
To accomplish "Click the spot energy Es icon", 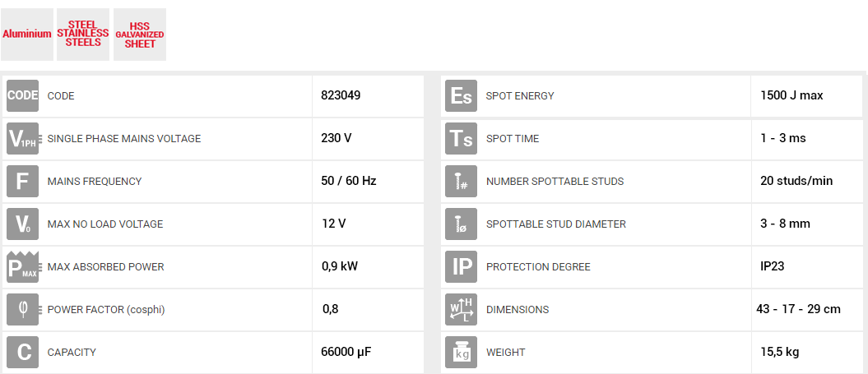I will (461, 95).
